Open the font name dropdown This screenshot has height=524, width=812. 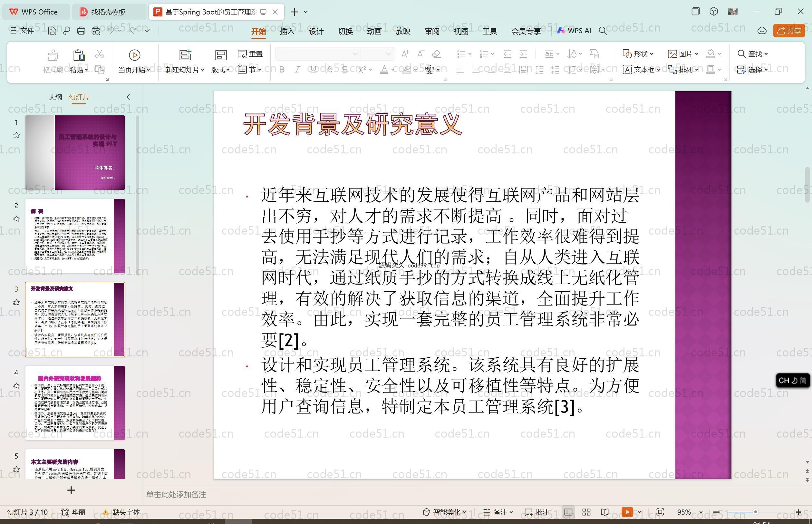355,54
